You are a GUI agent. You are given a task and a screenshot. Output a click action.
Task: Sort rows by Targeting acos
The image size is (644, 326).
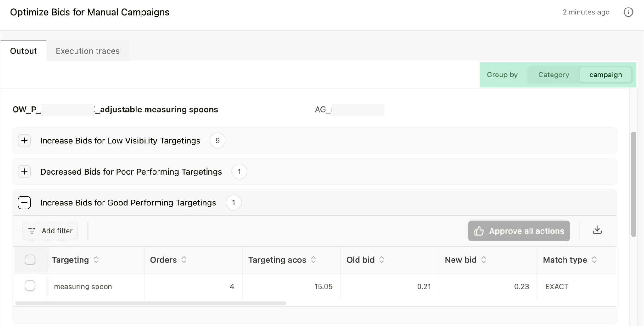[313, 260]
